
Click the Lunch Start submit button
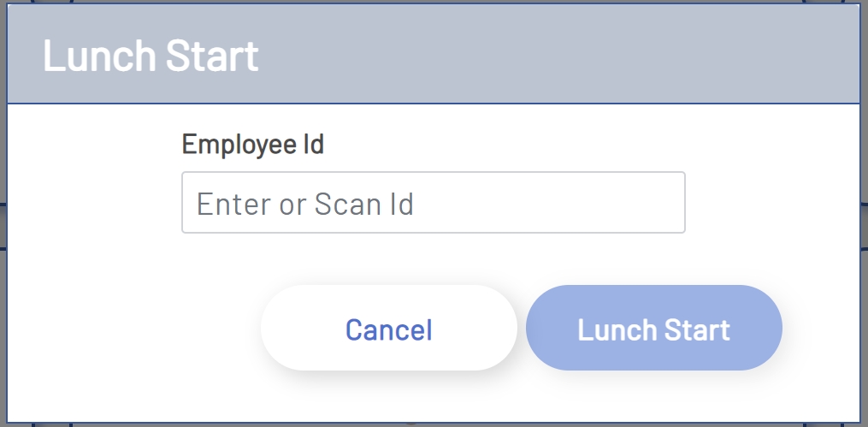point(653,329)
